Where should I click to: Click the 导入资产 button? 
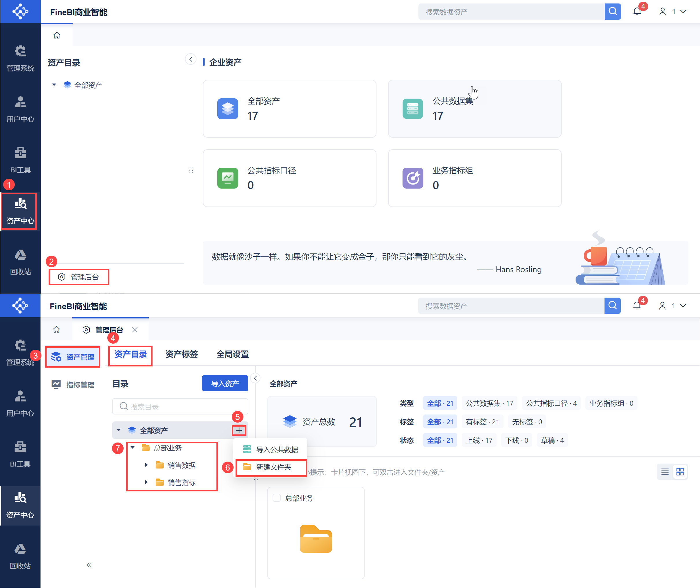click(225, 383)
